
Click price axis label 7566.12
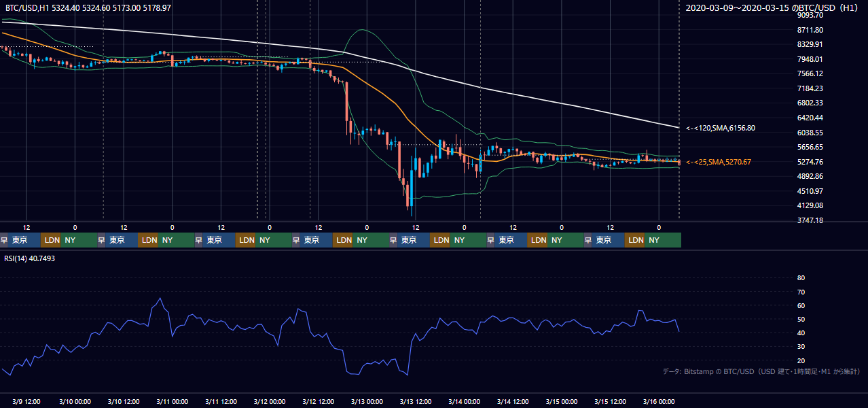pyautogui.click(x=810, y=73)
